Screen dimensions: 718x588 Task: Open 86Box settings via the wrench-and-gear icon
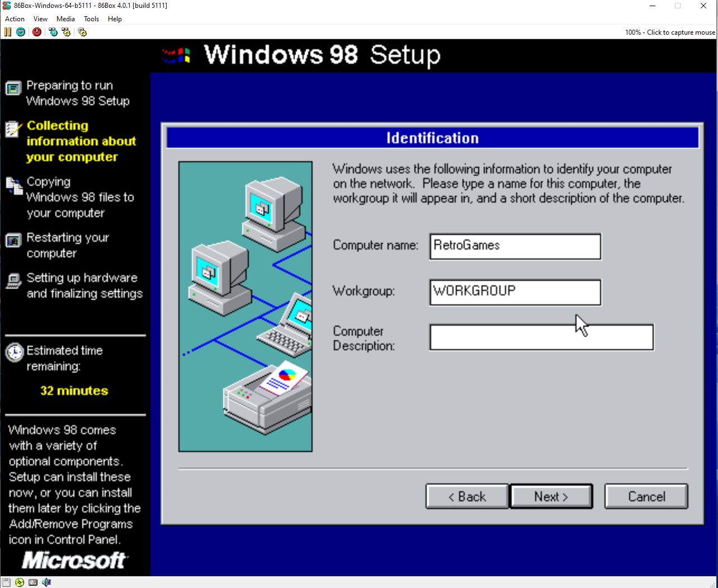(x=82, y=32)
